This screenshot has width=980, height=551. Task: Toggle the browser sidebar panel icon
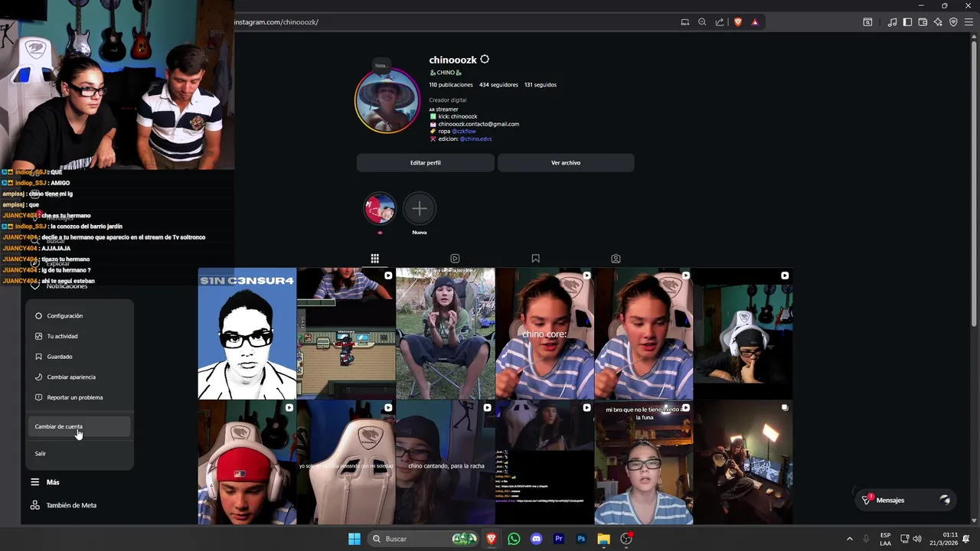[x=907, y=22]
